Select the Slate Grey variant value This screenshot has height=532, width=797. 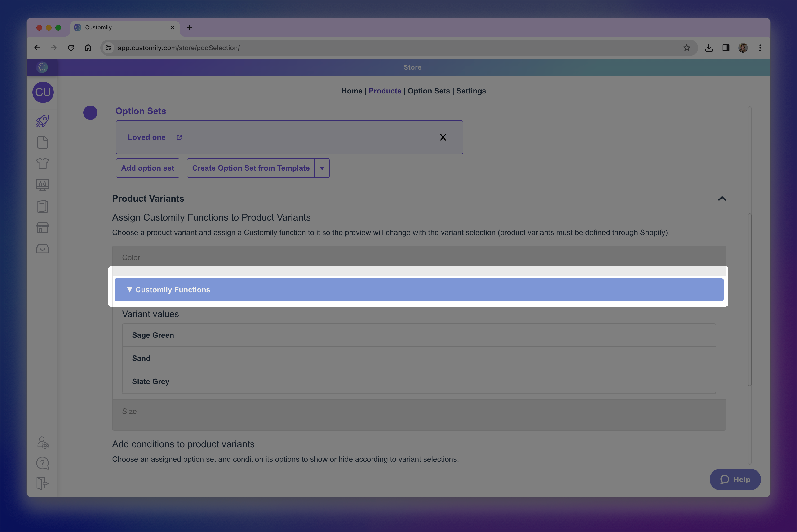[x=150, y=382]
